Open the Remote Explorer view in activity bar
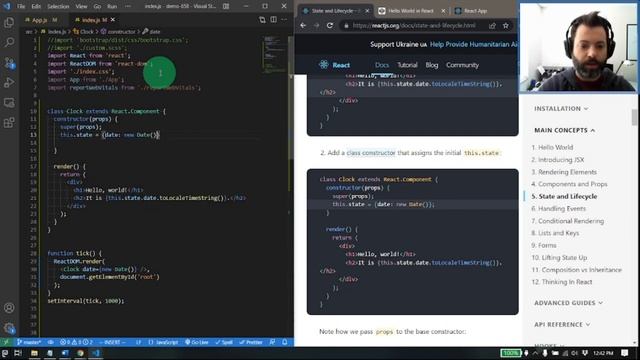Image resolution: width=640 pixels, height=360 pixels. pos(9,102)
